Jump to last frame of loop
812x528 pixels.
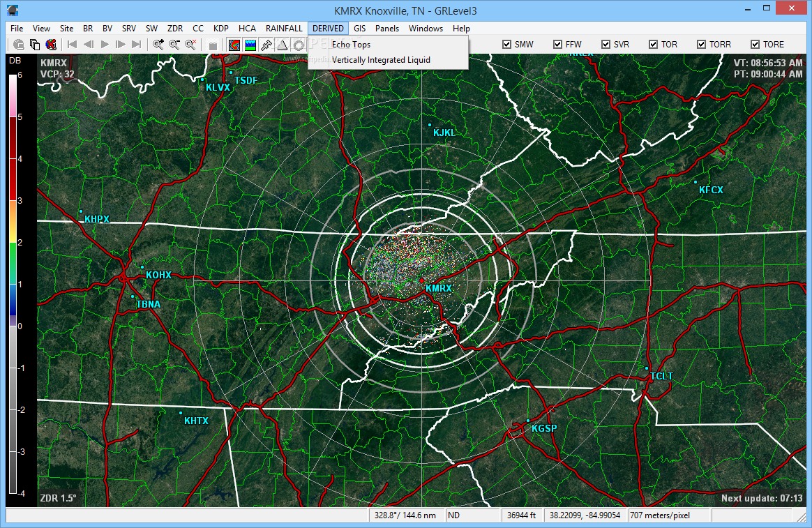(137, 45)
